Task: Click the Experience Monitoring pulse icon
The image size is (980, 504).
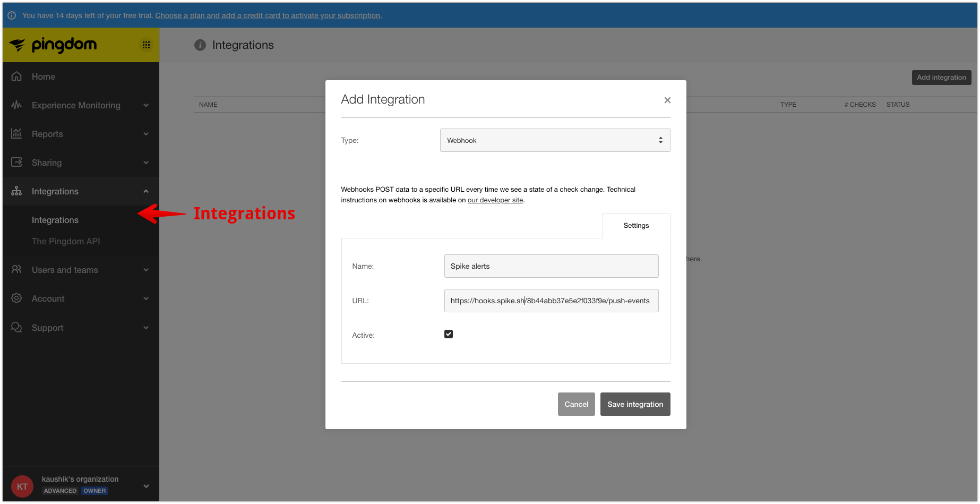Action: tap(16, 105)
